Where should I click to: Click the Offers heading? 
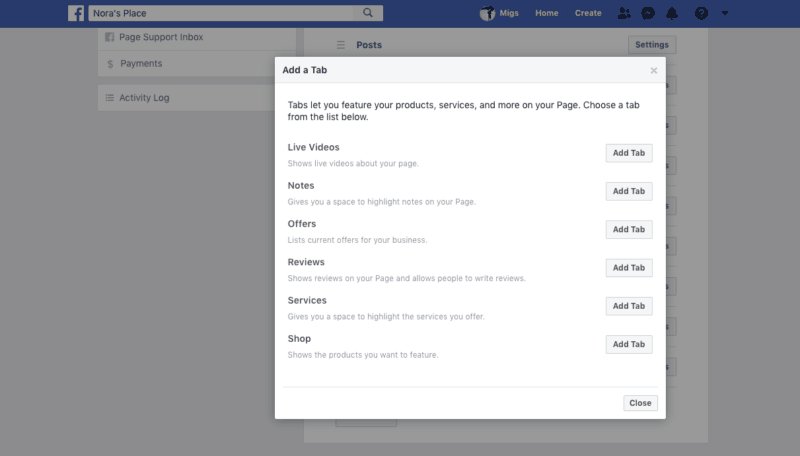pos(302,224)
